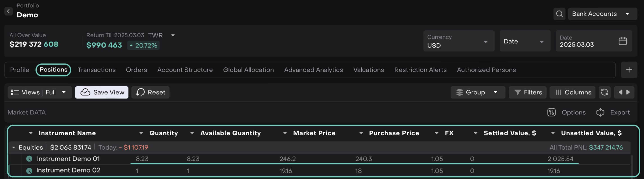
Task: Export the Market DATA table
Action: click(613, 112)
